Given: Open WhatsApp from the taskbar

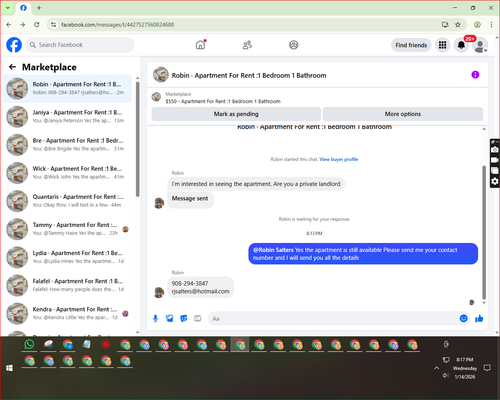Looking at the screenshot, I should tap(29, 344).
